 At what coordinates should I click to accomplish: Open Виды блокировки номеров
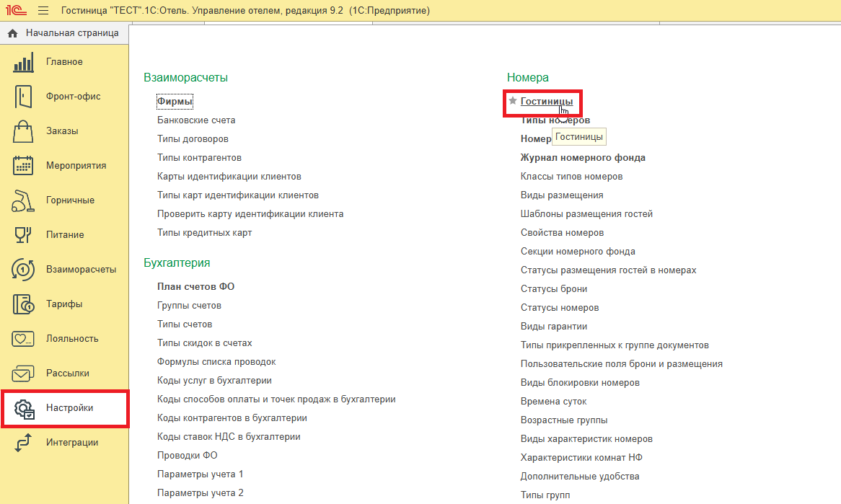pyautogui.click(x=580, y=383)
